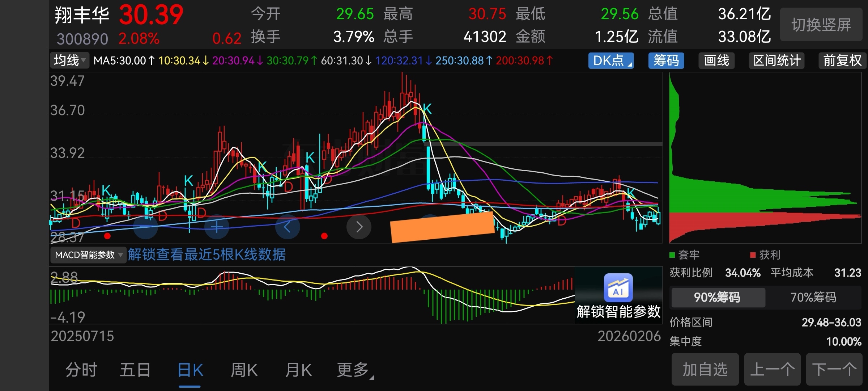Expand the MACD智能参数 dropdown
The height and width of the screenshot is (391, 868).
(88, 255)
